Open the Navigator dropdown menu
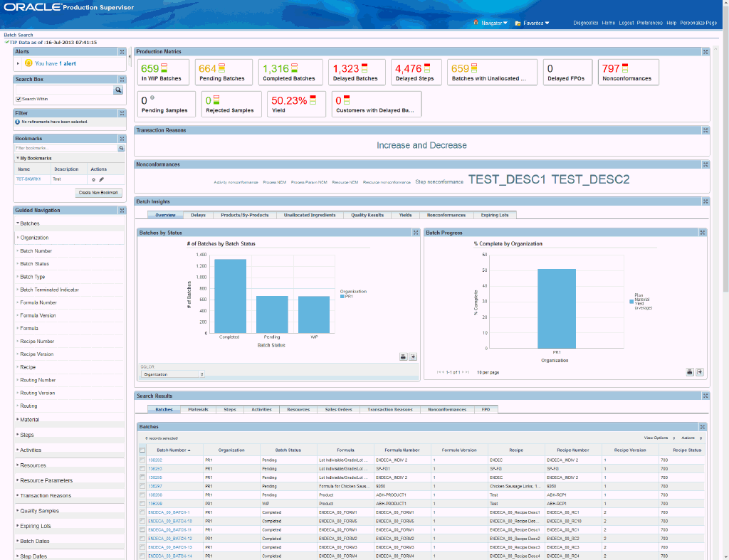Screen dimensions: 729x560 tap(494, 23)
